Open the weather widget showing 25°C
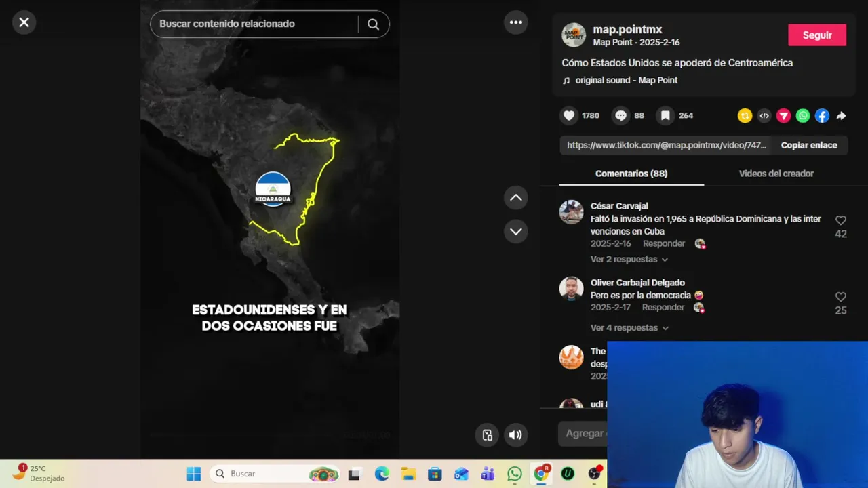Image resolution: width=868 pixels, height=488 pixels. [39, 473]
